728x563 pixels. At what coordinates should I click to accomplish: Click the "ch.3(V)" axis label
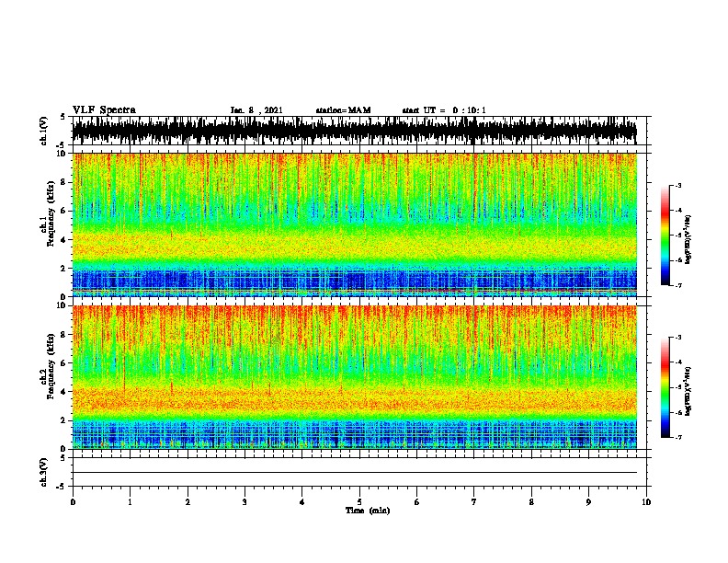44,472
